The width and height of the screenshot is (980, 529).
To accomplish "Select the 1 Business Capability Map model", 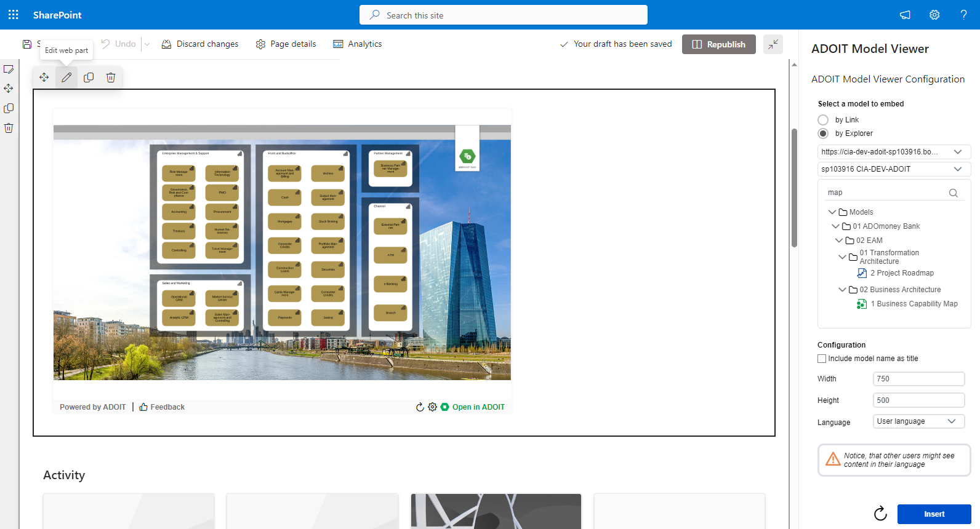I will [x=914, y=304].
